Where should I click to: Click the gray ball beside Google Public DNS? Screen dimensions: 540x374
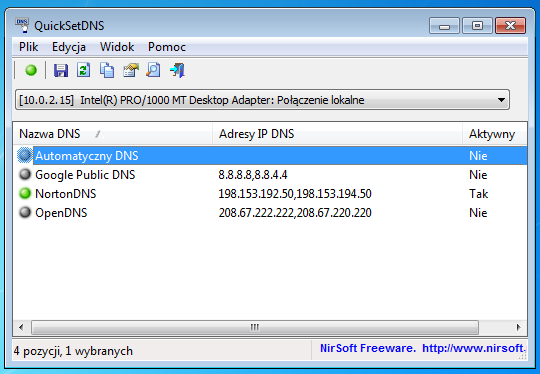click(x=25, y=174)
